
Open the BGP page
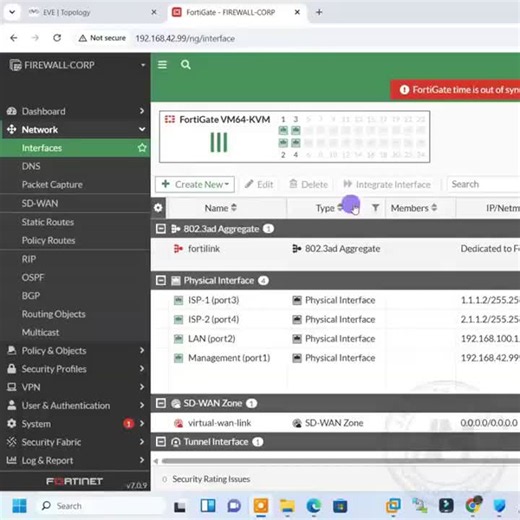click(31, 296)
